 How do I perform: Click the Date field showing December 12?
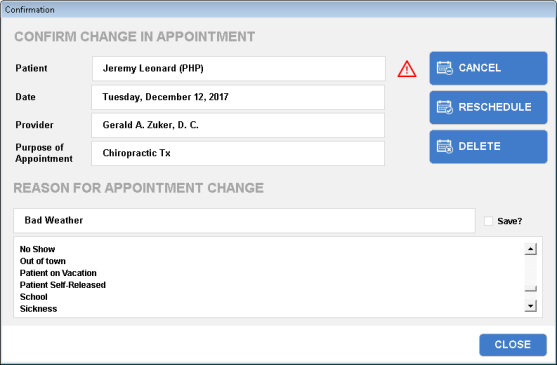point(238,97)
